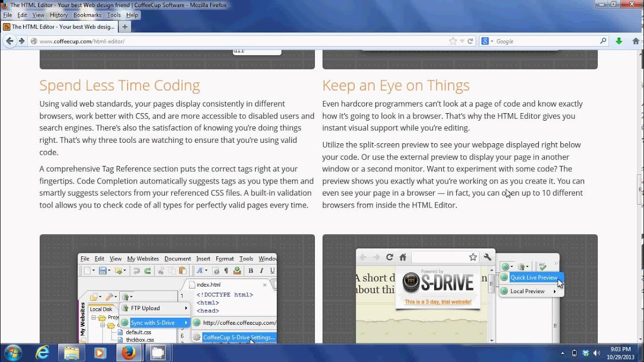
Task: Select The HTML Editor browser tab
Action: point(59,27)
